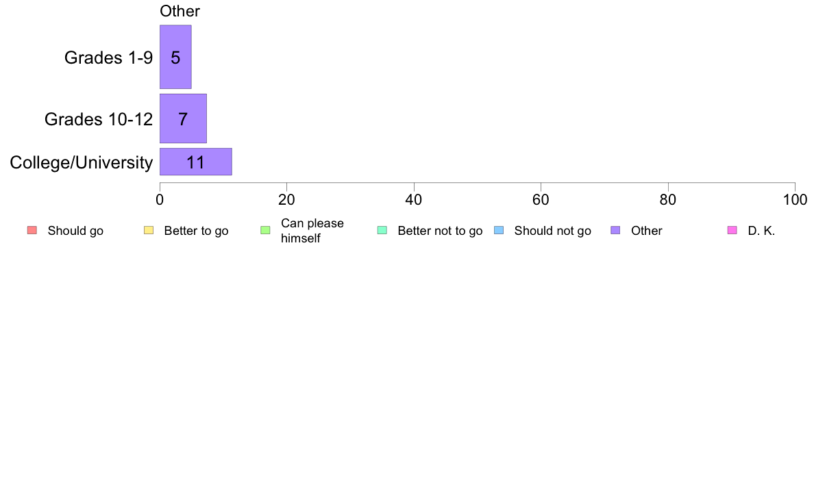Click the red Should go legend swatch
The width and height of the screenshot is (814, 504).
pos(32,230)
